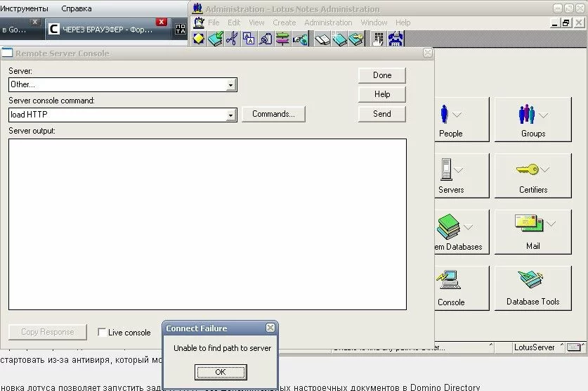This screenshot has width=588, height=391.
Task: Click inside the Server output text area
Action: pos(207,224)
